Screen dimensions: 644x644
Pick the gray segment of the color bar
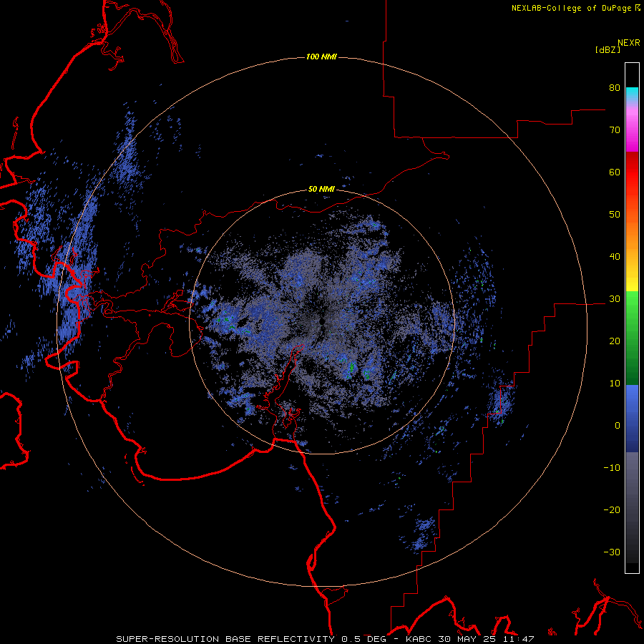(632, 507)
